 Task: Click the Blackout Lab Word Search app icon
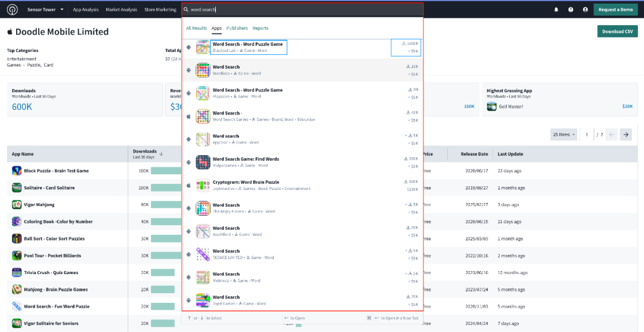click(203, 47)
